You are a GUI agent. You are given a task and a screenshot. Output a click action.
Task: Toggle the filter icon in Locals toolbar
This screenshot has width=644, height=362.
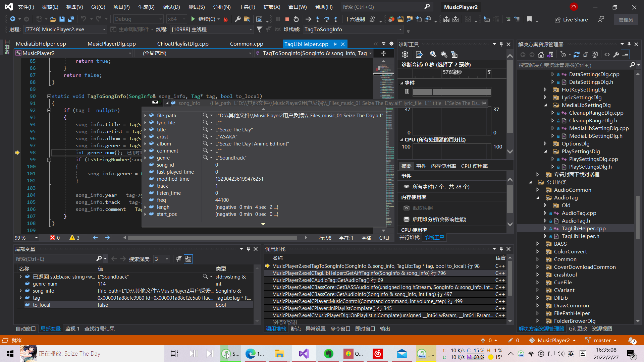click(179, 259)
